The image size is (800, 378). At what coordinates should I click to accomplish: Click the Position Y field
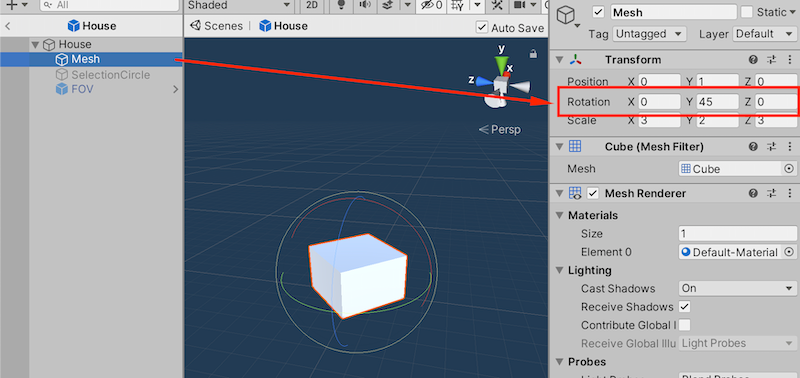pyautogui.click(x=718, y=82)
